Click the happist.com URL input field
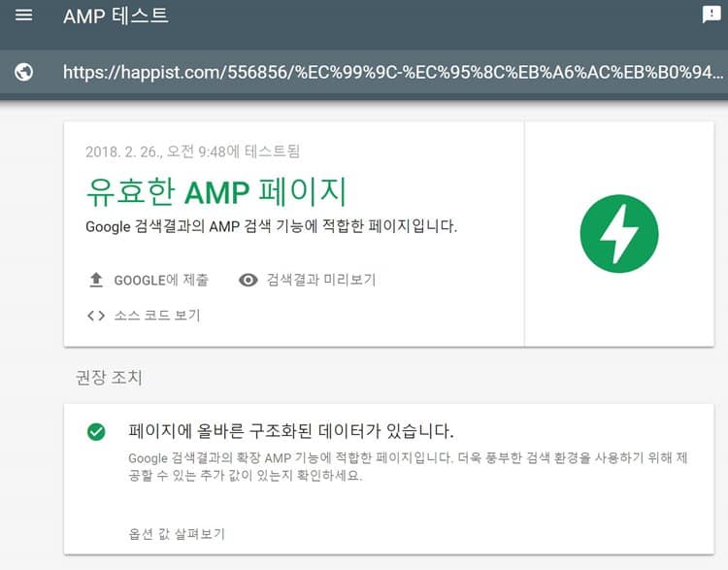 point(393,72)
